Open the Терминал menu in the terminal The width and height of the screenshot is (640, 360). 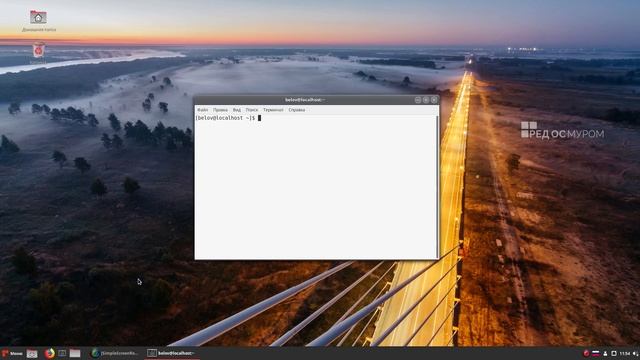(x=273, y=110)
